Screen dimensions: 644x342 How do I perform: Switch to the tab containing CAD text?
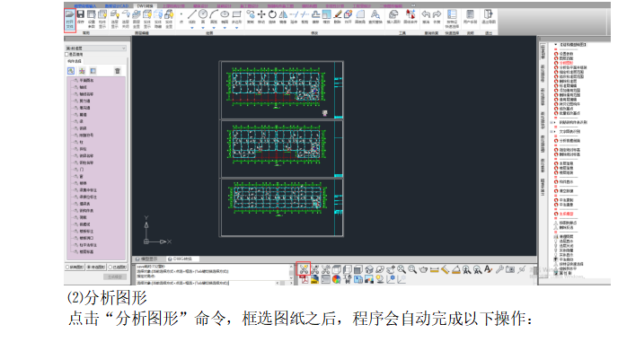117,5
